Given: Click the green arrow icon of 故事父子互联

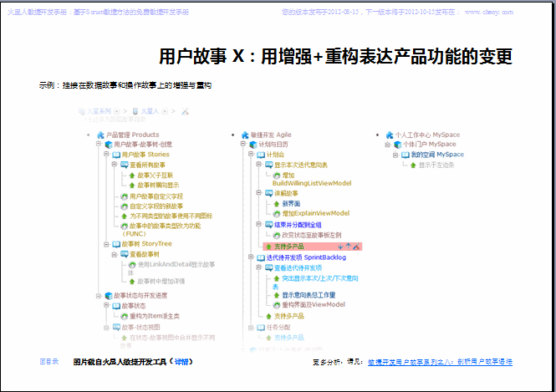Looking at the screenshot, I should click(x=132, y=176).
